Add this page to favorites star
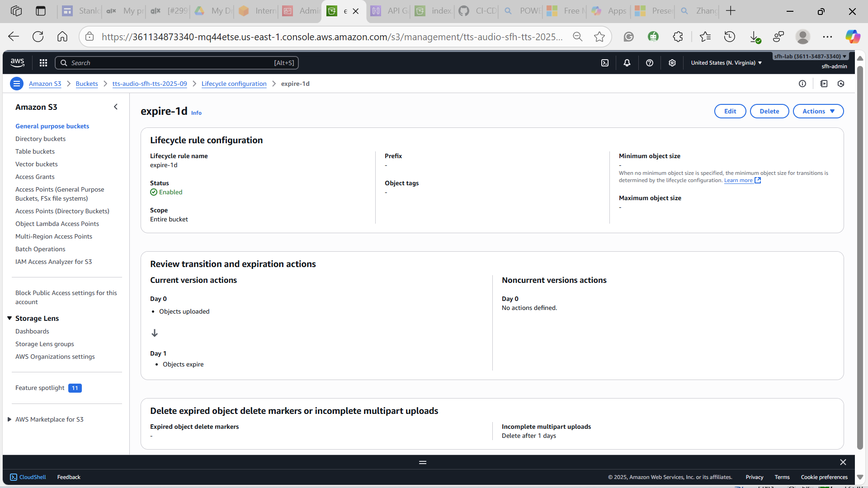Image resolution: width=868 pixels, height=488 pixels. (x=599, y=37)
